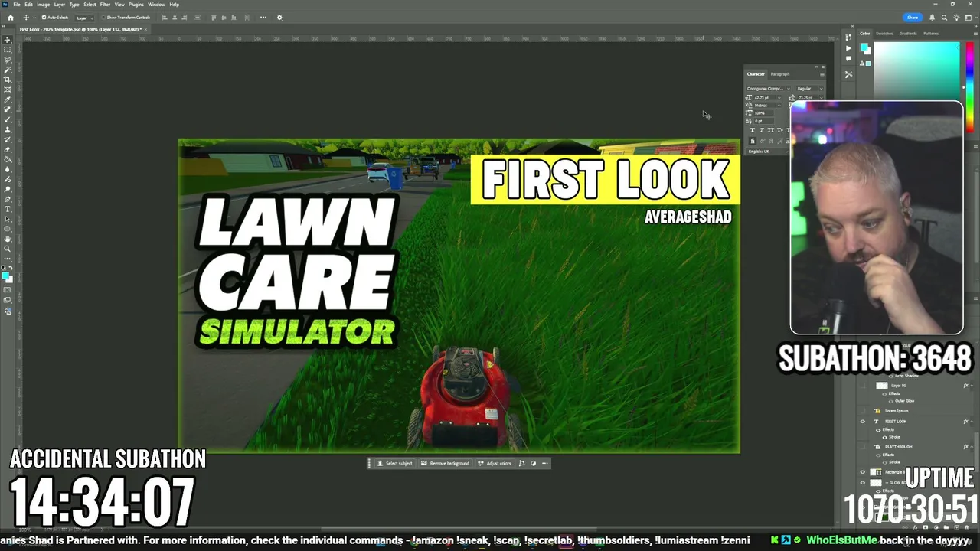Hide the Rectangle layer visibility
The height and width of the screenshot is (551, 980).
click(x=863, y=472)
